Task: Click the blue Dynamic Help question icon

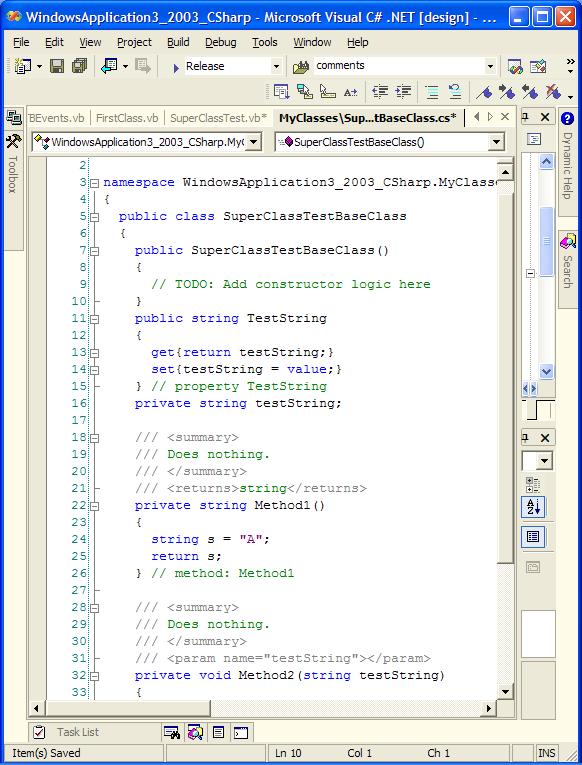Action: pyautogui.click(x=567, y=118)
